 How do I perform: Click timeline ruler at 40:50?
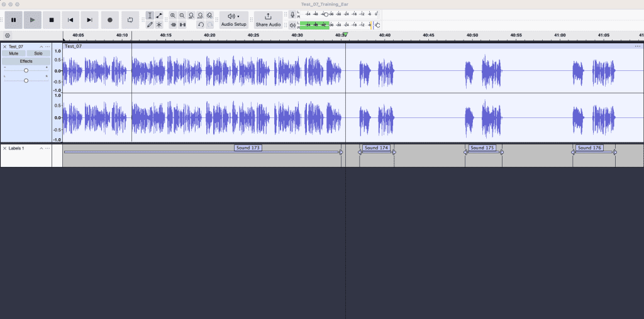click(472, 35)
